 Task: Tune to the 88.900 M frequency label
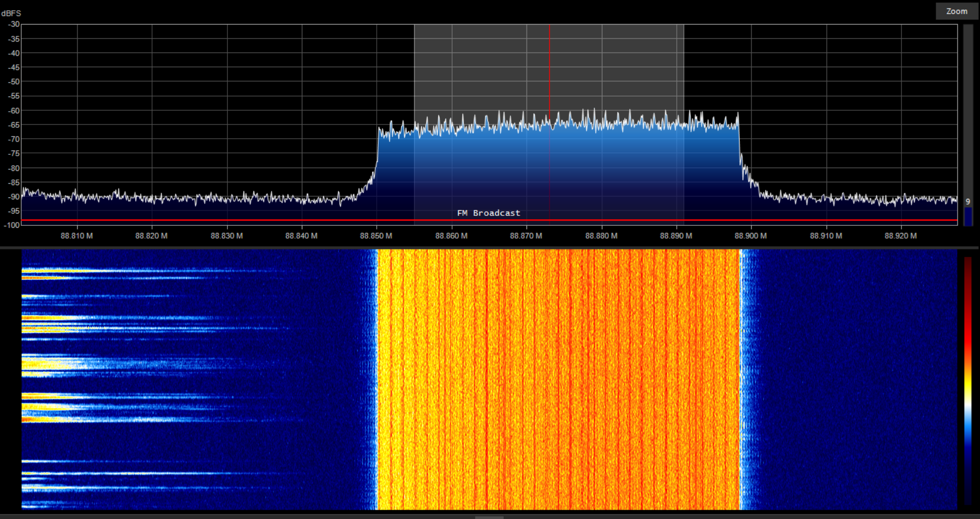(x=751, y=236)
